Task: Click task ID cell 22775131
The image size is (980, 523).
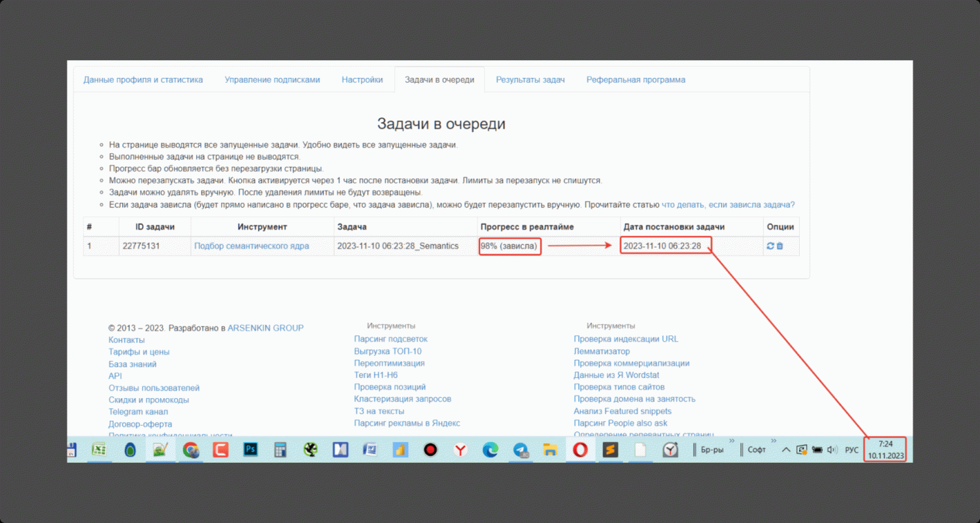Action: [x=155, y=246]
